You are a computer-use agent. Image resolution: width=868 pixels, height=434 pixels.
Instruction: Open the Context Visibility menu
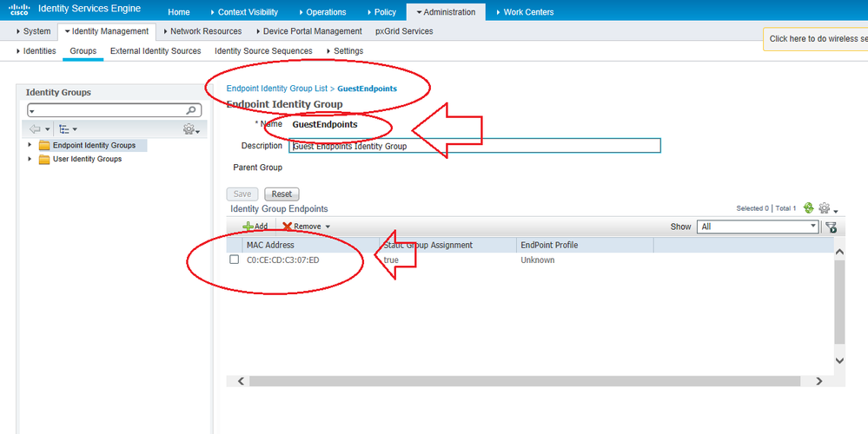245,11
